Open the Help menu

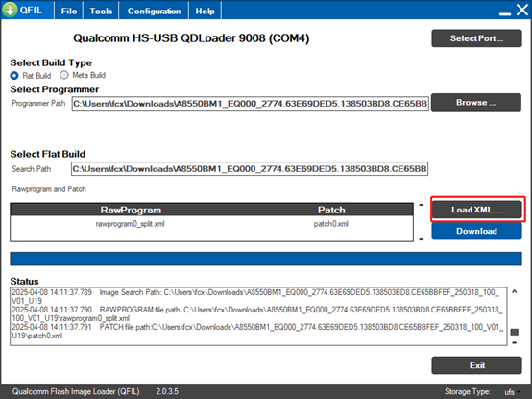205,11
